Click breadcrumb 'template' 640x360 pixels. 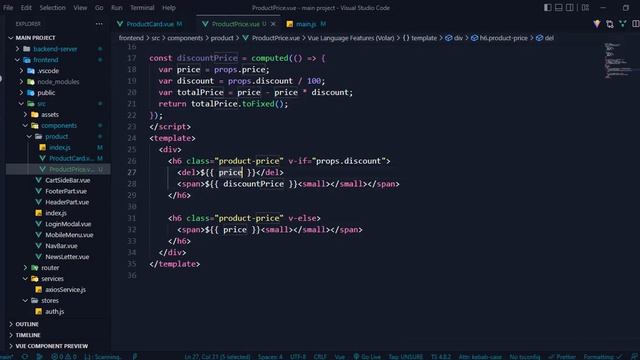(x=424, y=38)
